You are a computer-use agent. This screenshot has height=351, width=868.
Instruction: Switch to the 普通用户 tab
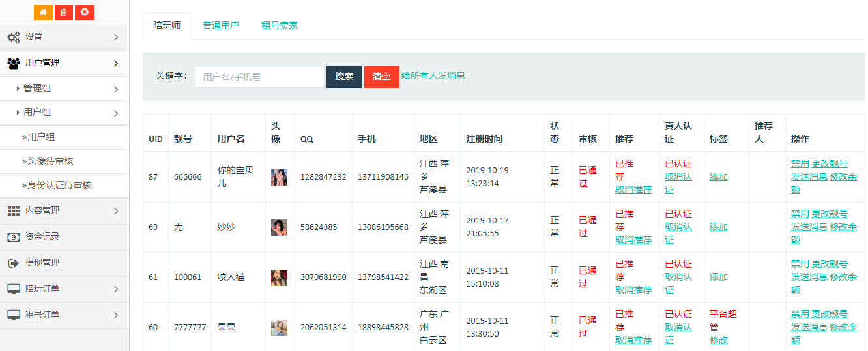click(x=221, y=26)
